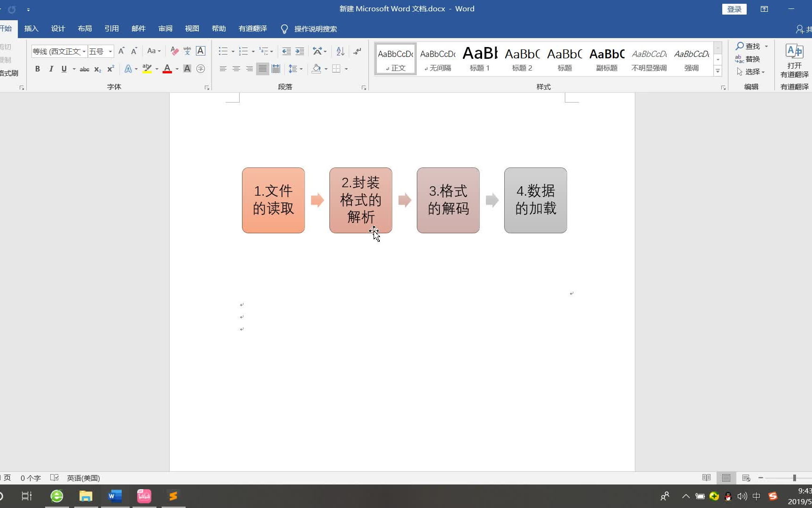Open the font color dropdown arrow

pos(177,69)
